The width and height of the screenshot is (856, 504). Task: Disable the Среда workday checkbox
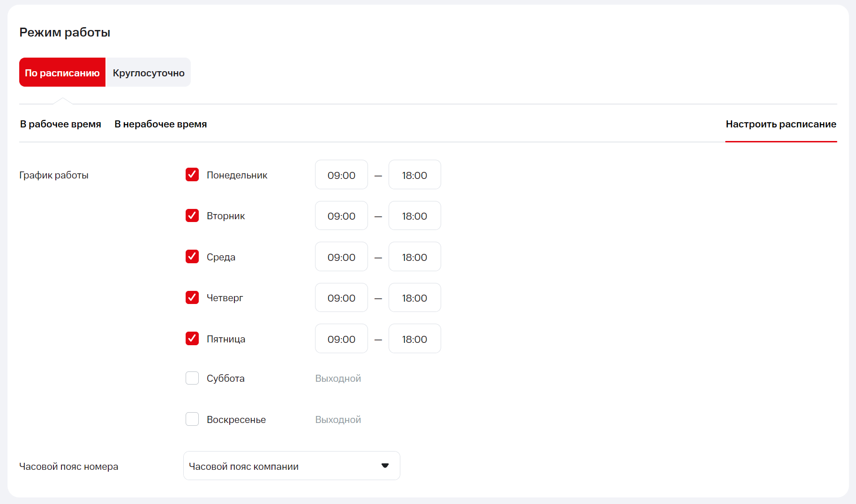[x=192, y=257]
